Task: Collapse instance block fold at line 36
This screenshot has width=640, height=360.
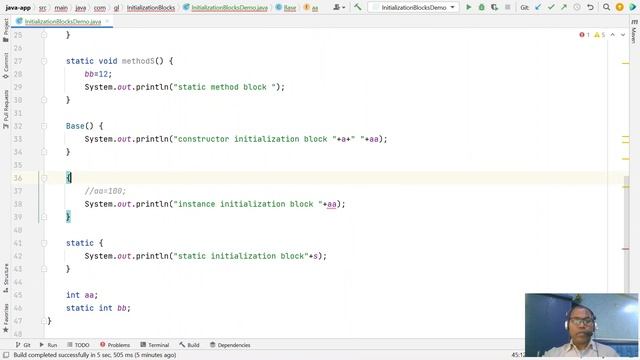Action: pos(44,178)
